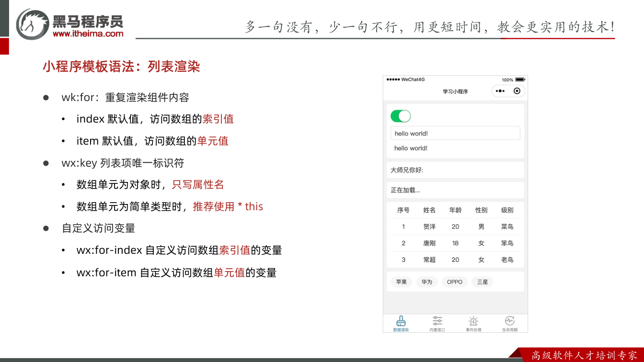Open the capsule three-dots menu
This screenshot has width=644, height=362.
click(500, 91)
